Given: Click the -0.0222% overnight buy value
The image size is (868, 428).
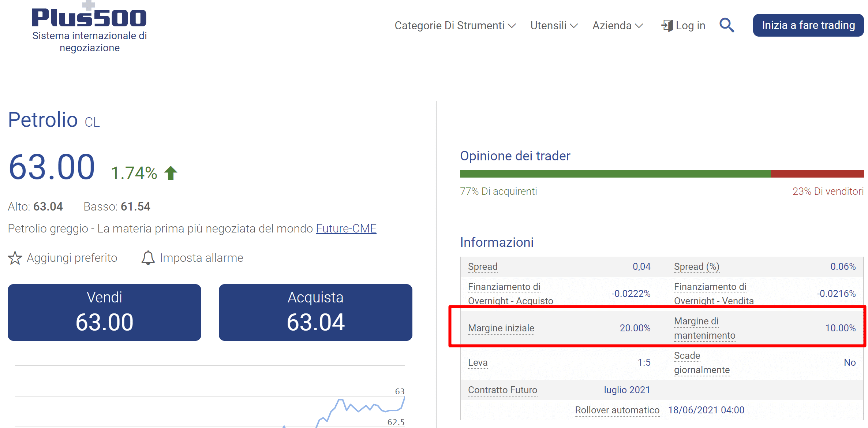Looking at the screenshot, I should click(631, 294).
